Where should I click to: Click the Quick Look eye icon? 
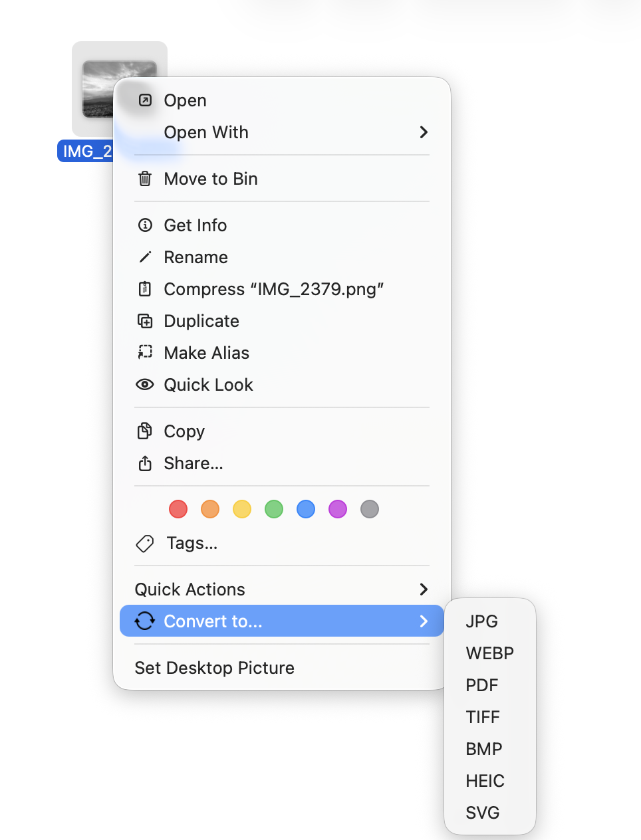(x=144, y=385)
